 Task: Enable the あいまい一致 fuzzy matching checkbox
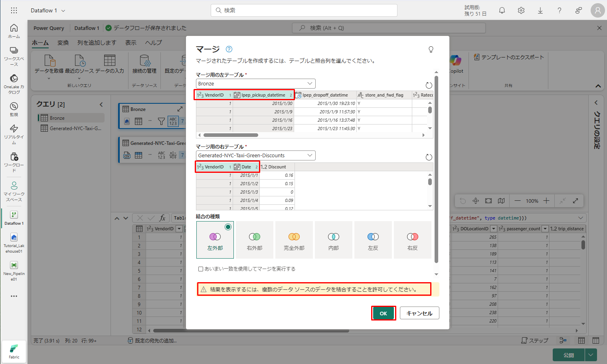pos(201,269)
